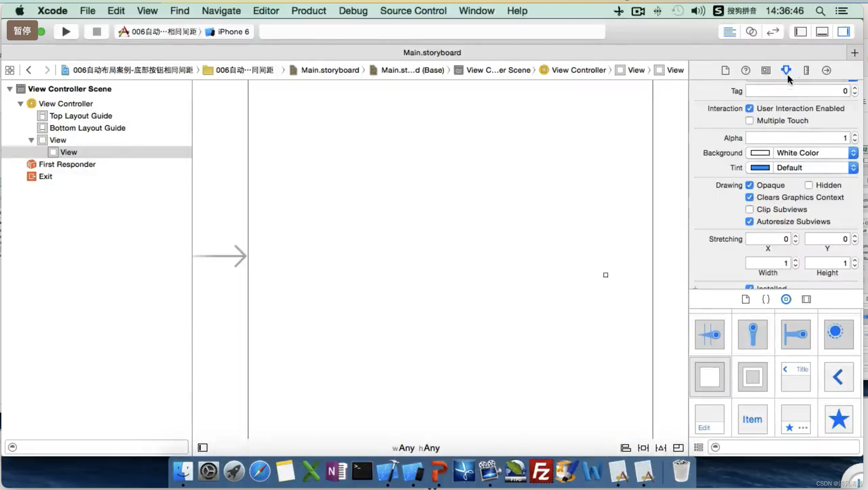Viewport: 868px width, 490px height.
Task: Click the align constraints icon
Action: pos(625,447)
